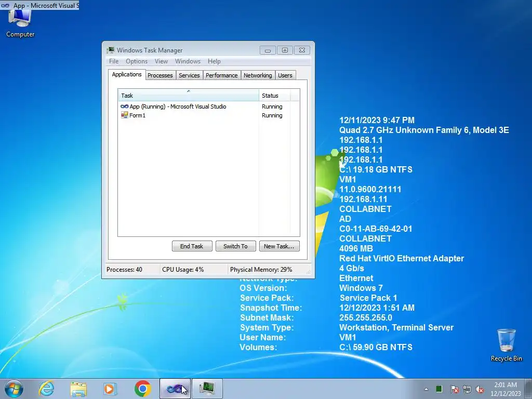
Task: Close the Windows Task Manager window
Action: [302, 50]
